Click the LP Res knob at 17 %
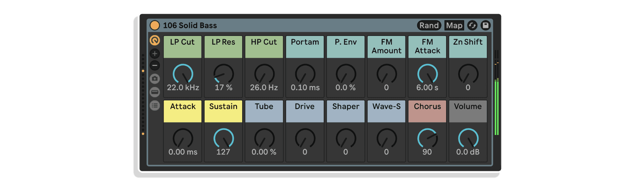Viewport: 644px width, 185px height. [223, 74]
